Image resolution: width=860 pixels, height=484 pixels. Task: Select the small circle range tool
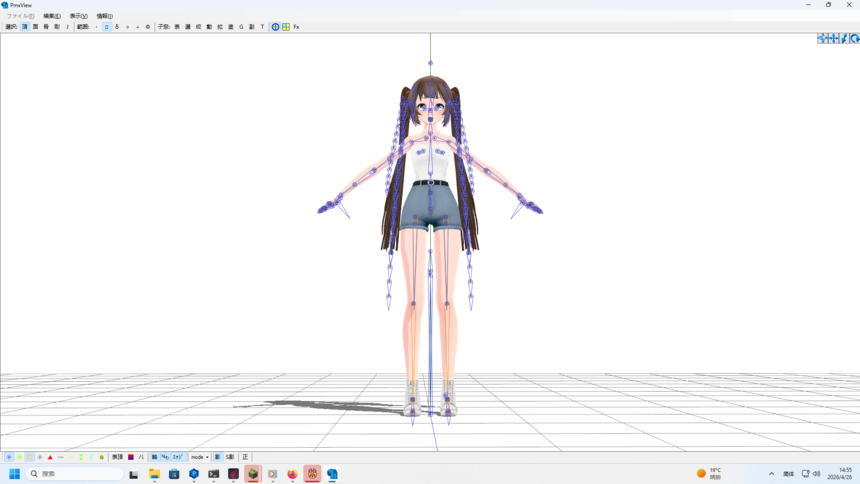pos(127,26)
